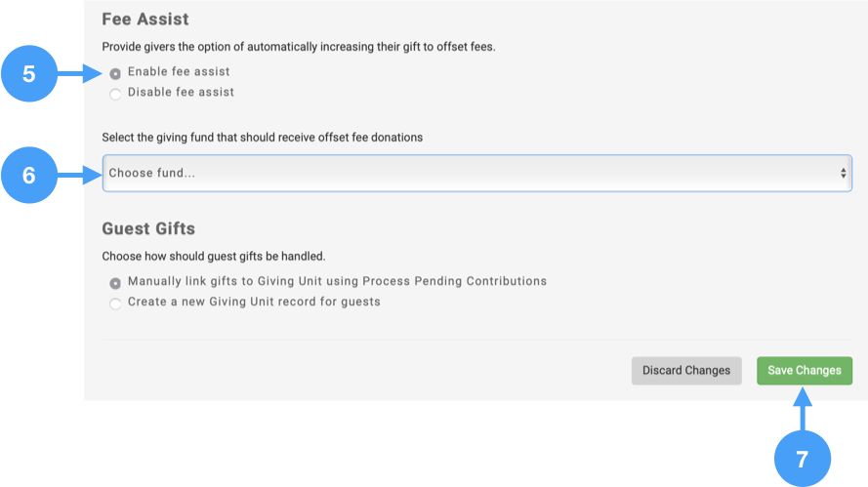Click the green Save Changes button
The width and height of the screenshot is (868, 487).
tap(804, 371)
